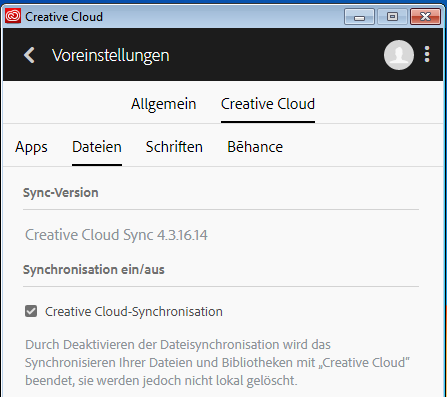This screenshot has width=447, height=397.
Task: Click the Sync-Version heading
Action: tap(61, 193)
